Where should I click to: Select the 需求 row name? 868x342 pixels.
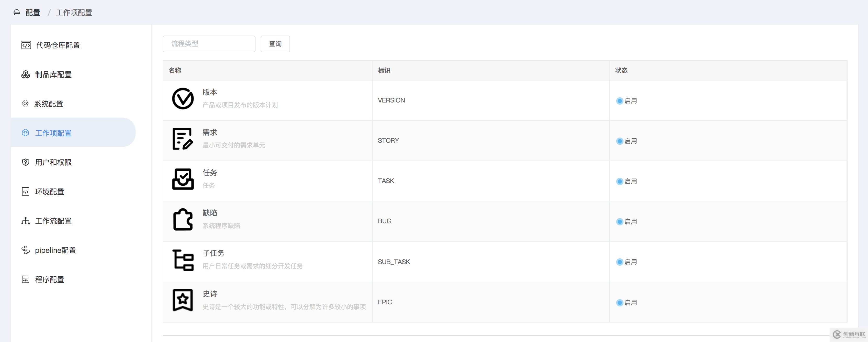tap(210, 132)
